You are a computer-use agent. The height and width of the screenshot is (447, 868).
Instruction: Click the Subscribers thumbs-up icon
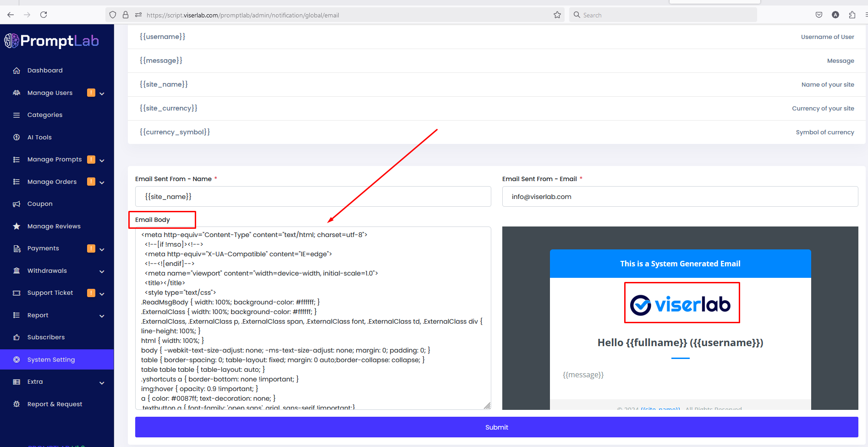[x=16, y=337]
